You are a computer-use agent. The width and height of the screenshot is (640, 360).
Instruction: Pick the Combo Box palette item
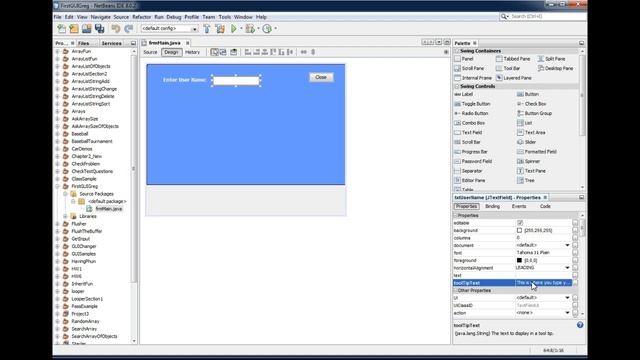469,123
